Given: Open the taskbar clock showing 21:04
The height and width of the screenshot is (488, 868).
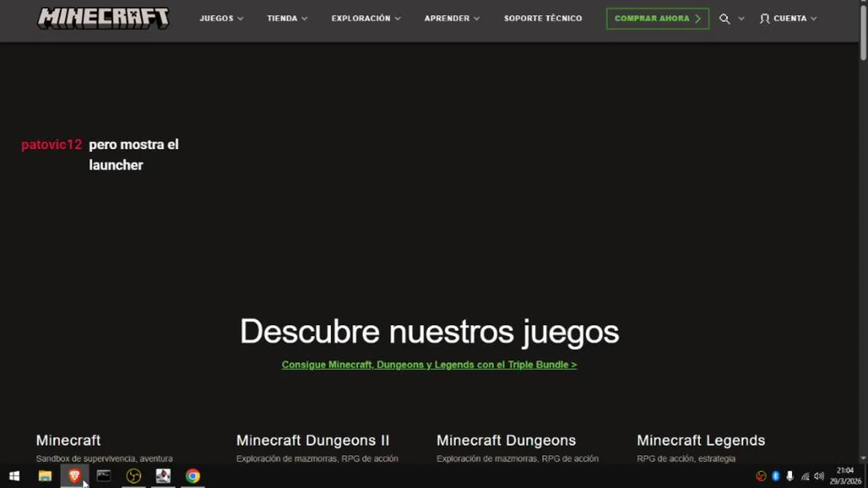Looking at the screenshot, I should (x=845, y=476).
